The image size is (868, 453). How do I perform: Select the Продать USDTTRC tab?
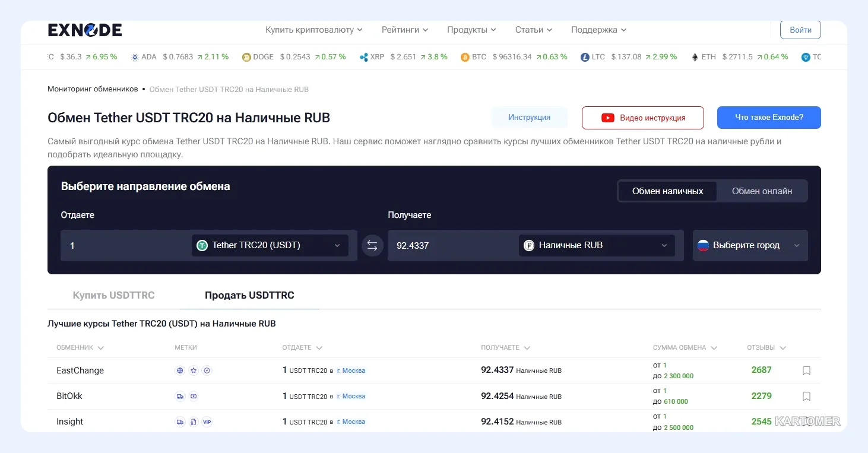coord(249,295)
